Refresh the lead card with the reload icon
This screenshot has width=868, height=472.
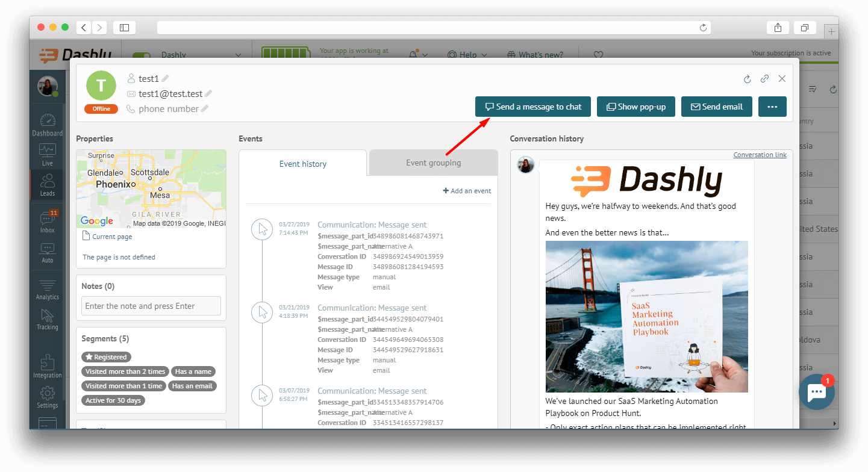click(x=748, y=79)
